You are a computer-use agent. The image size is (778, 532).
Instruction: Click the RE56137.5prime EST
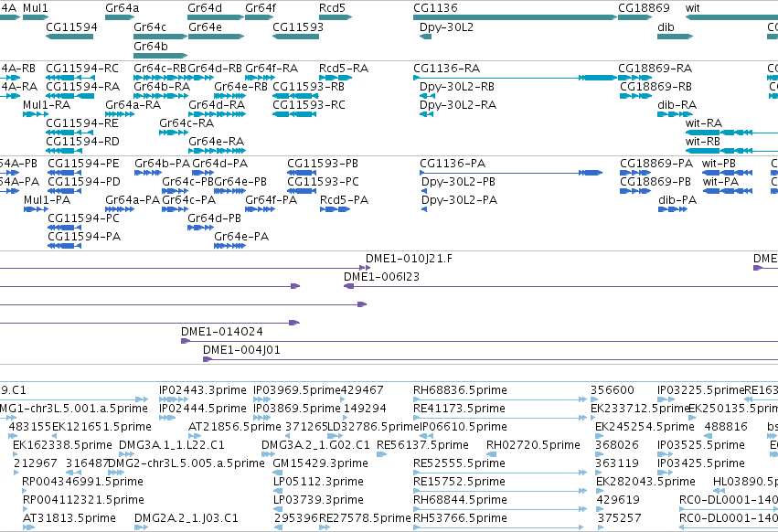(381, 454)
